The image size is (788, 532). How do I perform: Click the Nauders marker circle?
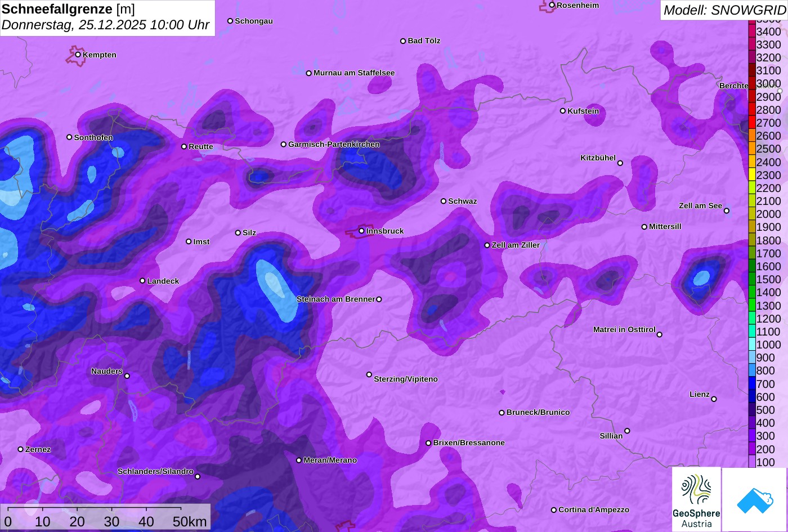pos(127,375)
